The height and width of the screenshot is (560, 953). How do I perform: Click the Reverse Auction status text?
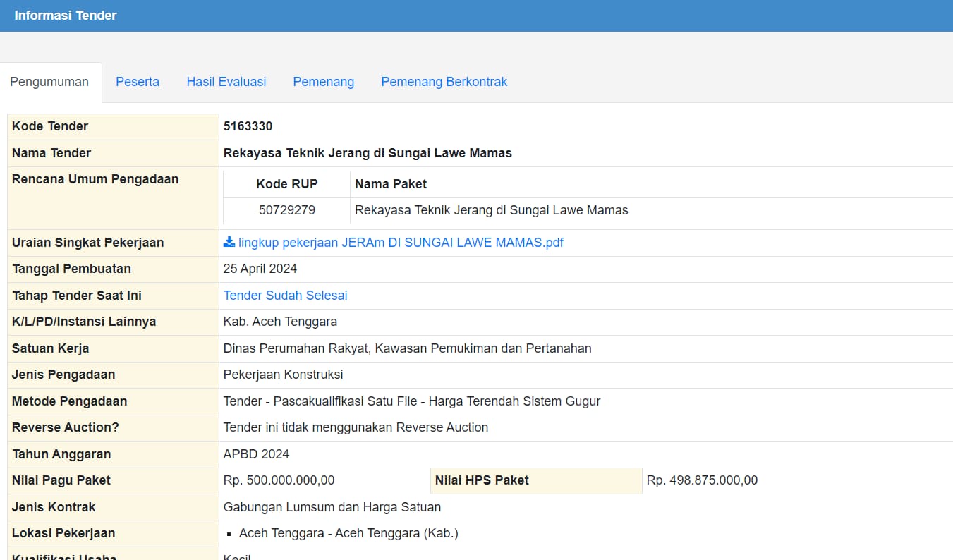pos(356,427)
